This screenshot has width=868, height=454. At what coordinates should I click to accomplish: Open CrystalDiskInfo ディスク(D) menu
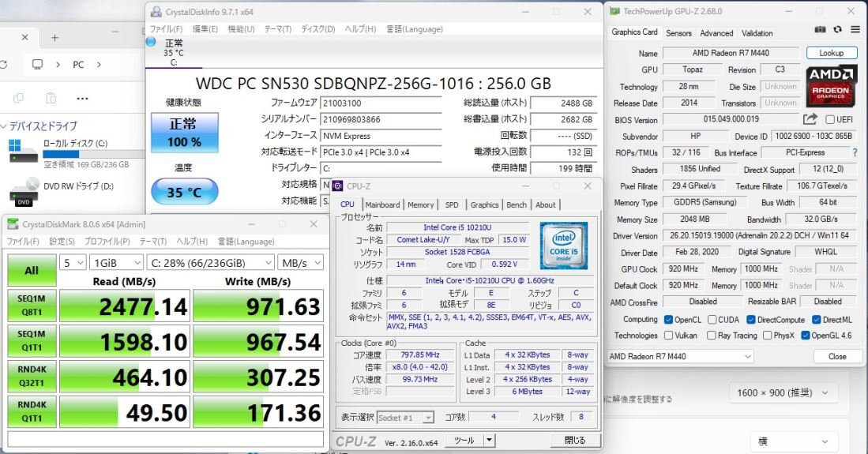pos(318,28)
